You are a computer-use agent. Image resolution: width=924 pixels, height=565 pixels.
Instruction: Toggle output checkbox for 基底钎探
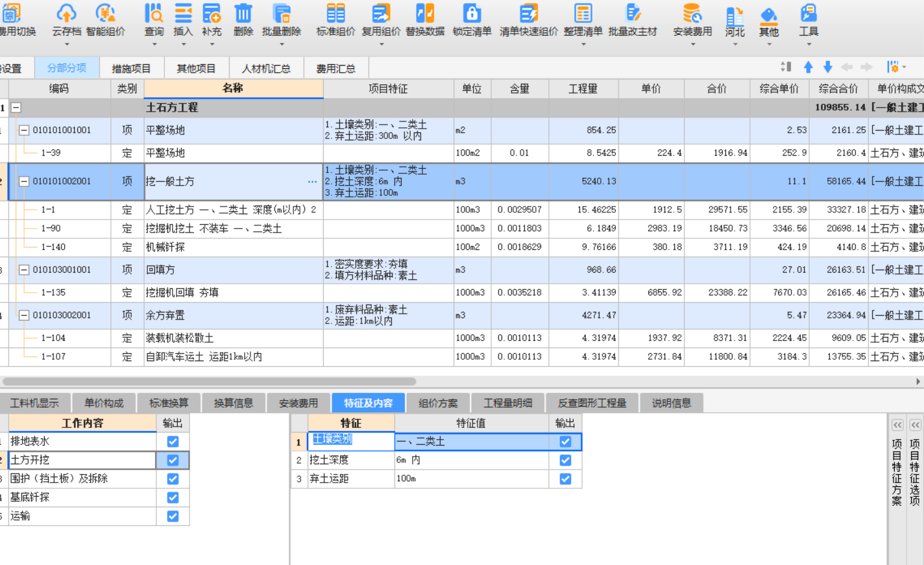point(173,497)
